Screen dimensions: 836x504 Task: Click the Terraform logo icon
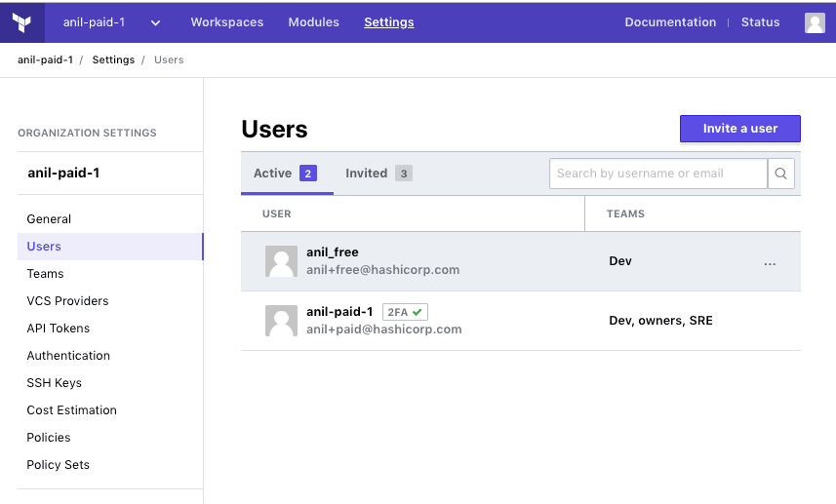[21, 22]
